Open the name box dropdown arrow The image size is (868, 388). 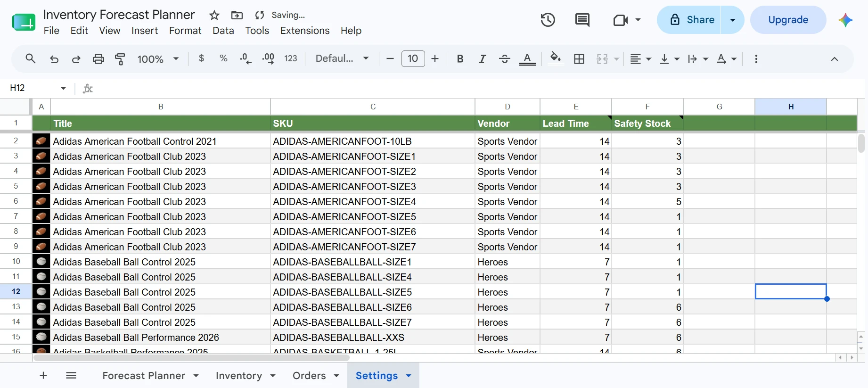pos(63,88)
